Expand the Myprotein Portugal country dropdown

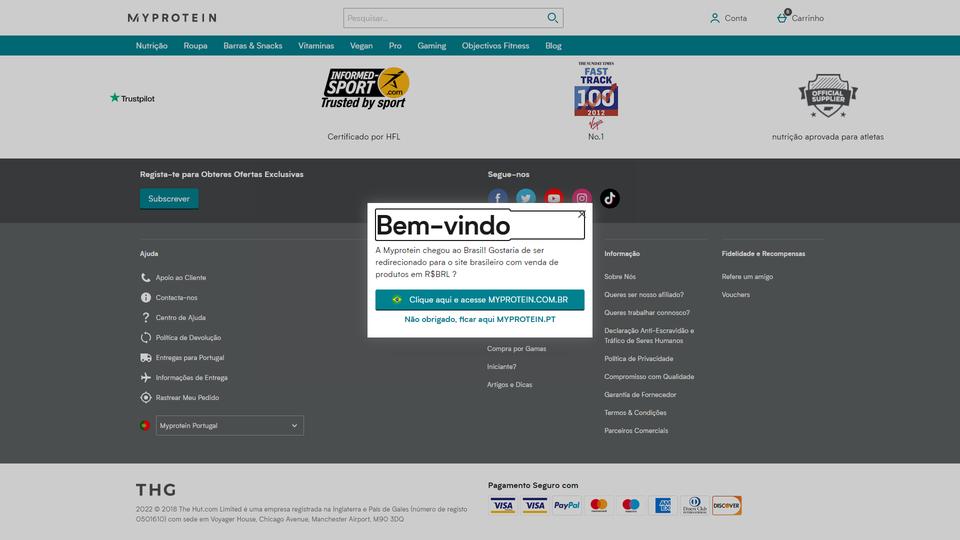pos(230,426)
